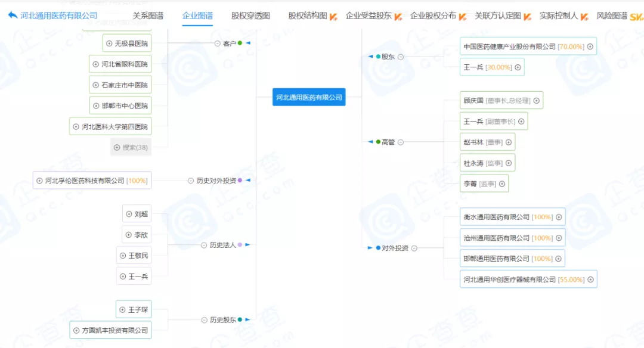Select the 顾庆国 executive name
Screen dimensions: 644x348
point(473,101)
